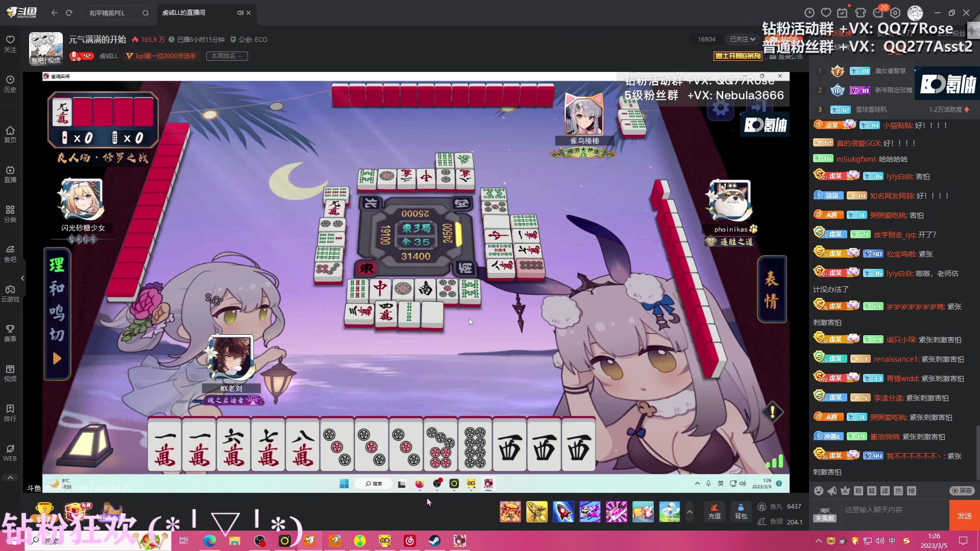
Task: Collapse sidebar with the left-edge arrow
Action: click(22, 278)
